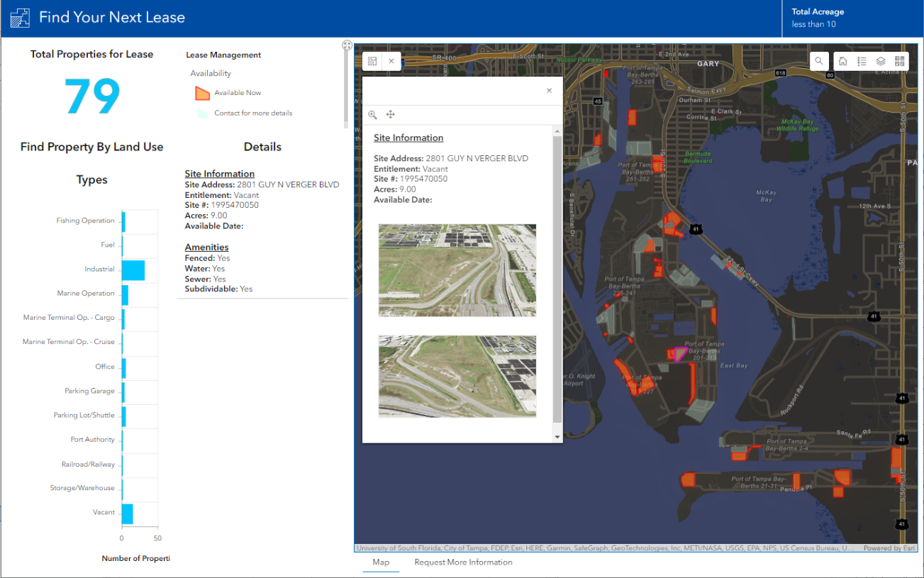Collapse the Amenities section in Details
924x578 pixels.
click(206, 247)
